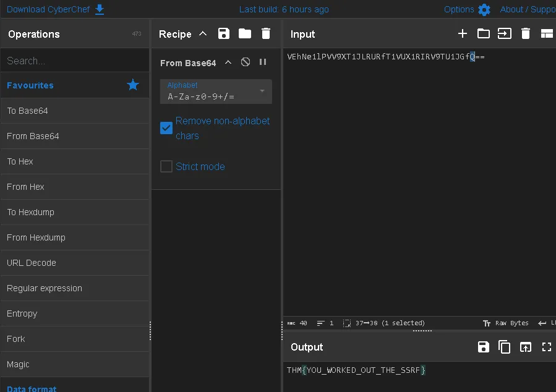Uncheck Remove non-alphabet chars
The image size is (556, 392).
(166, 128)
